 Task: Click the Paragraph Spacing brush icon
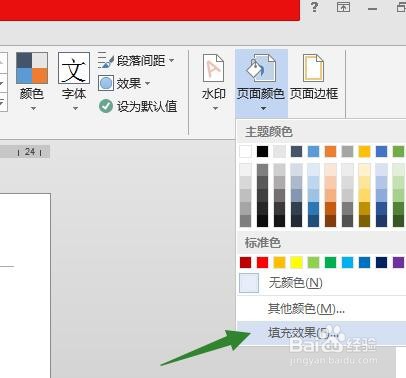(106, 60)
